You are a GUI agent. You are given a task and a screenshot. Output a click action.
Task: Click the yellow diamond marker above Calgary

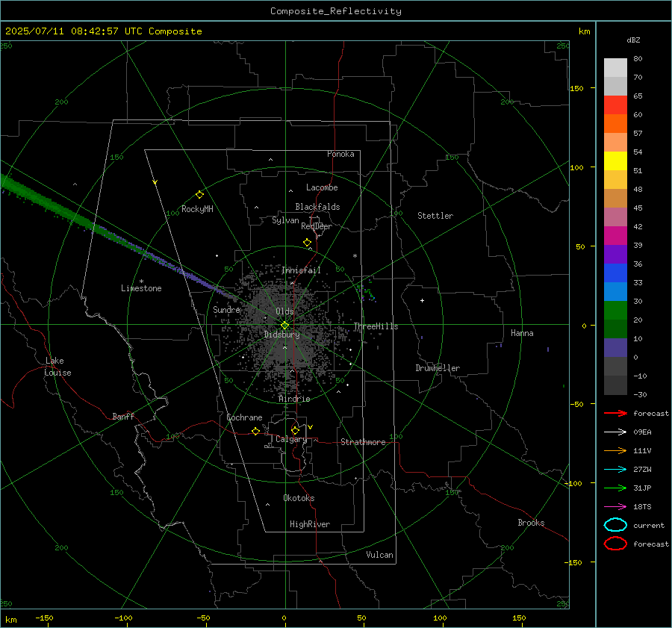295,430
